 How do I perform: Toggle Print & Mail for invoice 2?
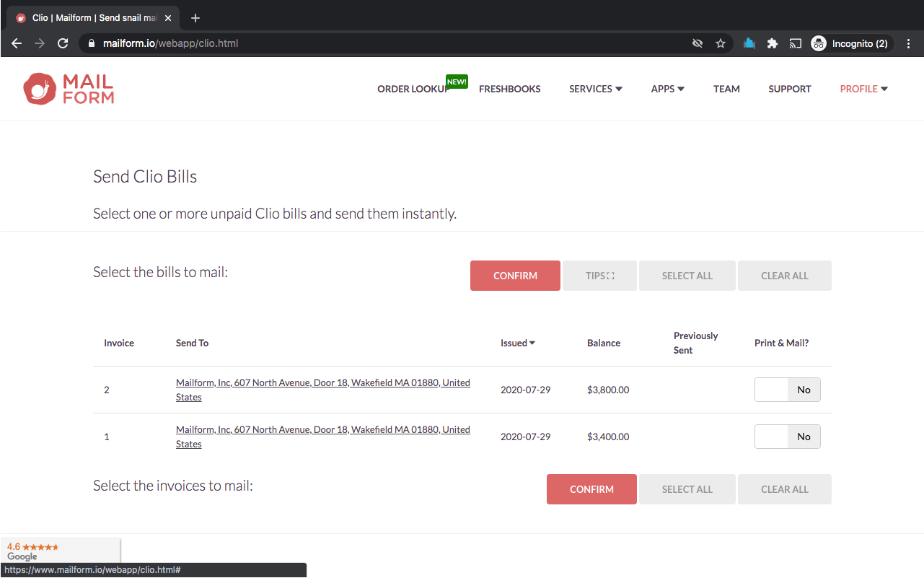pyautogui.click(x=788, y=390)
